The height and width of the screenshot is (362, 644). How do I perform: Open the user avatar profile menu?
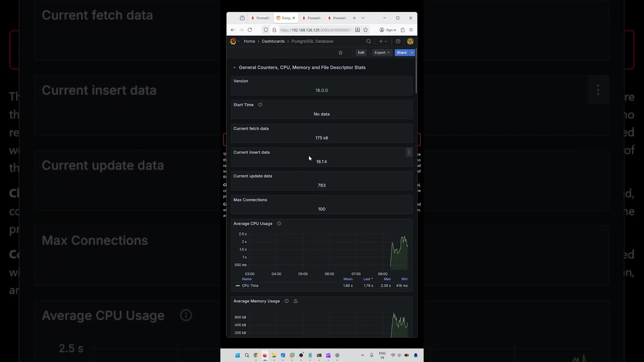(x=410, y=41)
